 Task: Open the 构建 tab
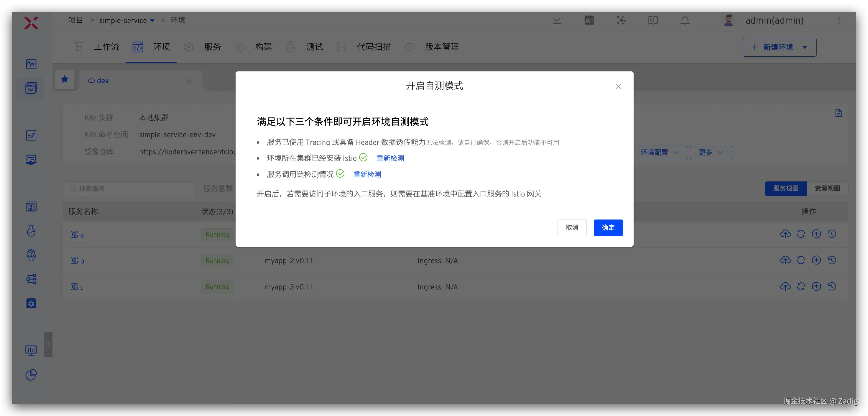click(254, 47)
